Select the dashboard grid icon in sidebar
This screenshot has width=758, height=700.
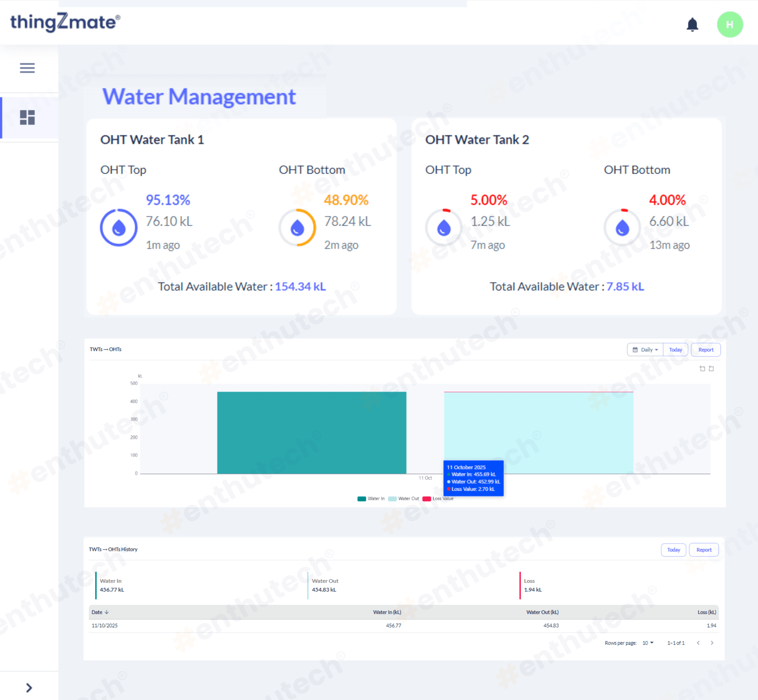click(x=27, y=117)
